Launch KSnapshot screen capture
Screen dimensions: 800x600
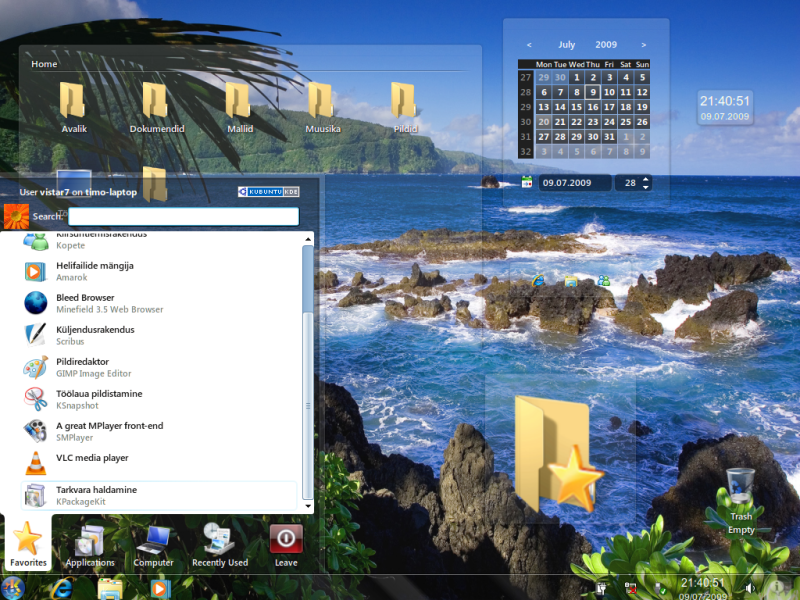pyautogui.click(x=158, y=399)
